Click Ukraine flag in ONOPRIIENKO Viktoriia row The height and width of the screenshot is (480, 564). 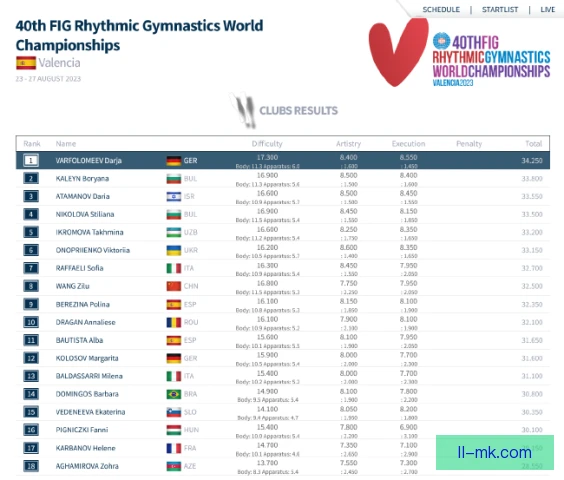(174, 250)
